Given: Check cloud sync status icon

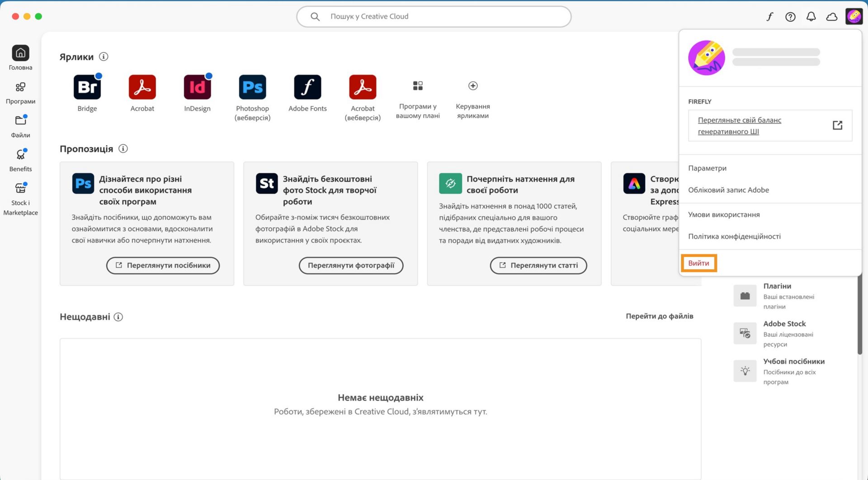Looking at the screenshot, I should (832, 16).
